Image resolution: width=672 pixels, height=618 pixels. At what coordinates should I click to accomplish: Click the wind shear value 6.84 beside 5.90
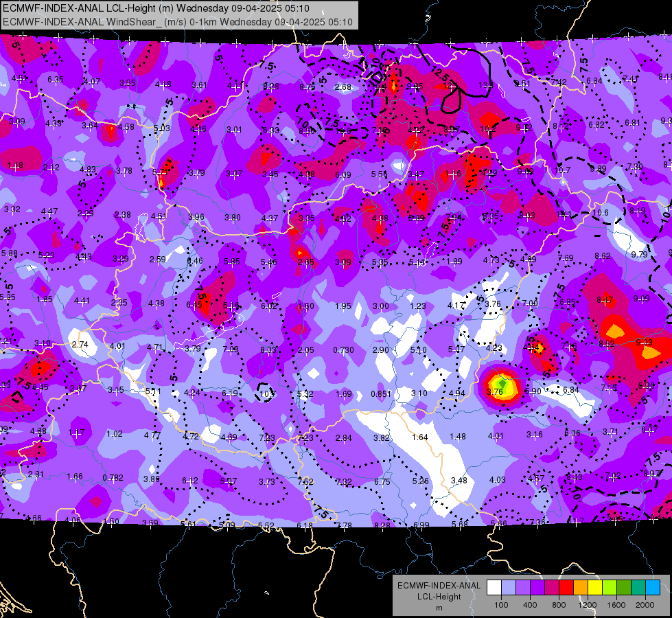point(571,390)
